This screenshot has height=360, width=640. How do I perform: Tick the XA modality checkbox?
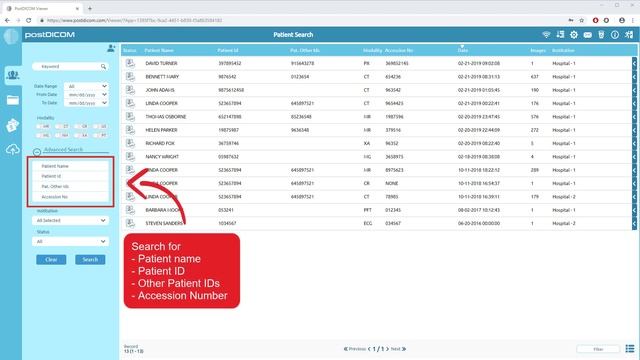click(x=82, y=135)
